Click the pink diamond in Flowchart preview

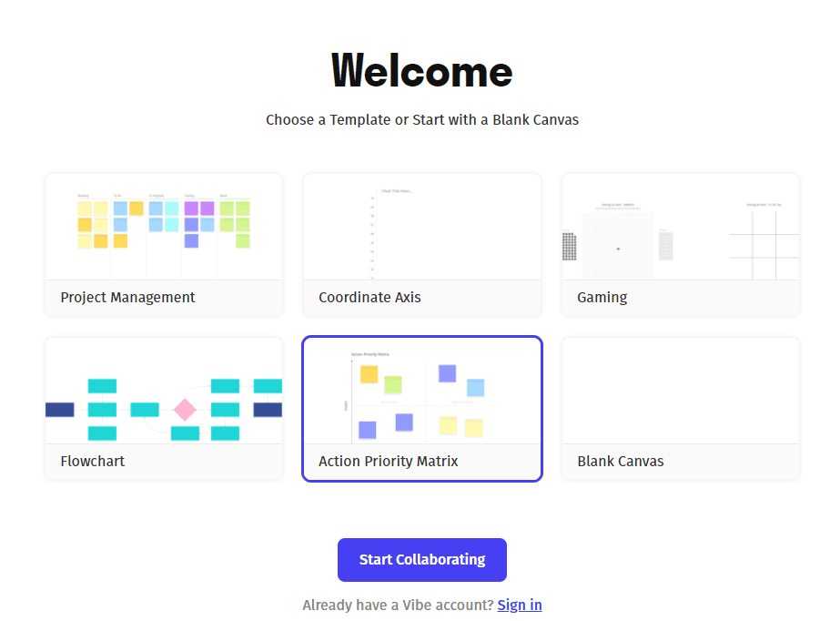point(185,410)
